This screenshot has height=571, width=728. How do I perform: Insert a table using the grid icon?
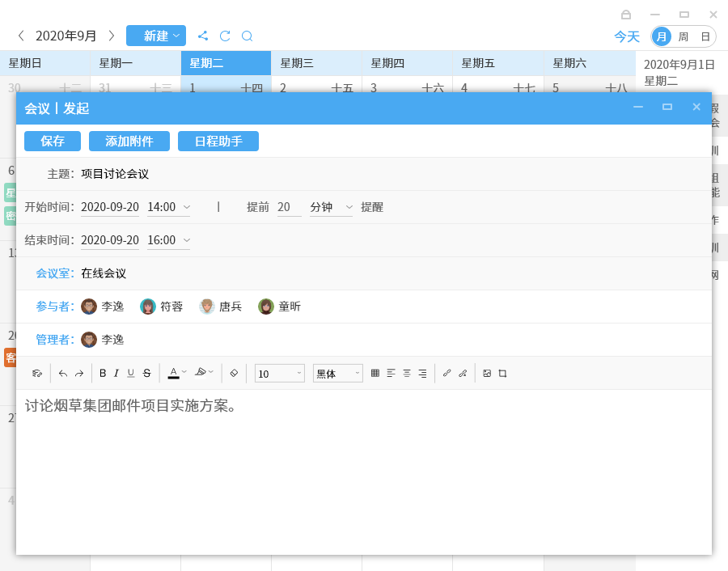pyautogui.click(x=375, y=373)
